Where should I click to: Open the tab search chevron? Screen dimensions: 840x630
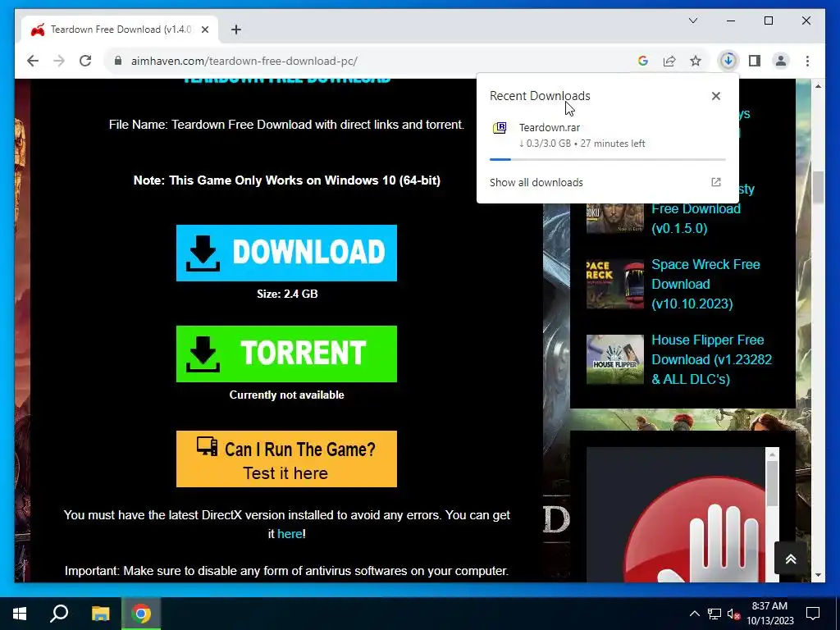[x=692, y=21]
